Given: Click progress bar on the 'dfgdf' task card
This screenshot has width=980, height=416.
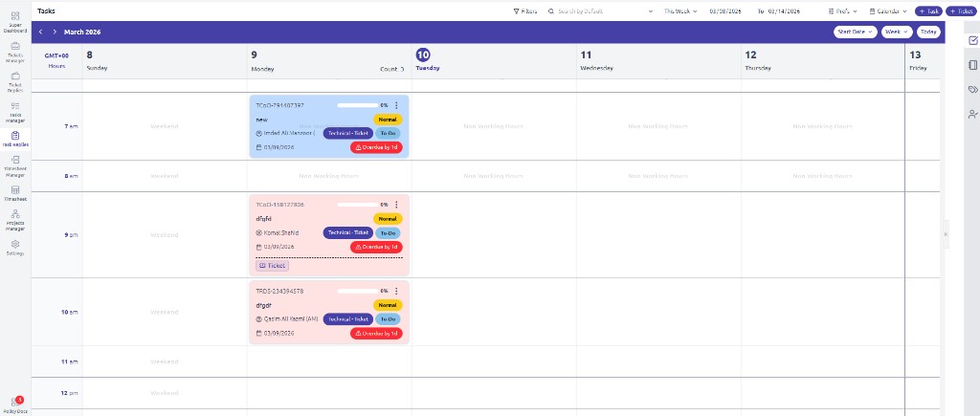Looking at the screenshot, I should (x=357, y=290).
